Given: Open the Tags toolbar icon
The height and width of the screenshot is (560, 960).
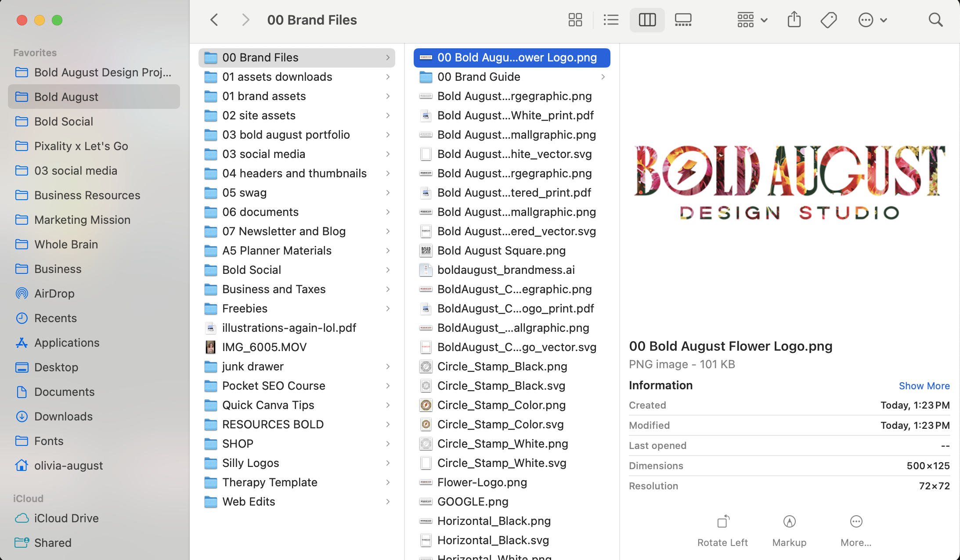Looking at the screenshot, I should [829, 20].
